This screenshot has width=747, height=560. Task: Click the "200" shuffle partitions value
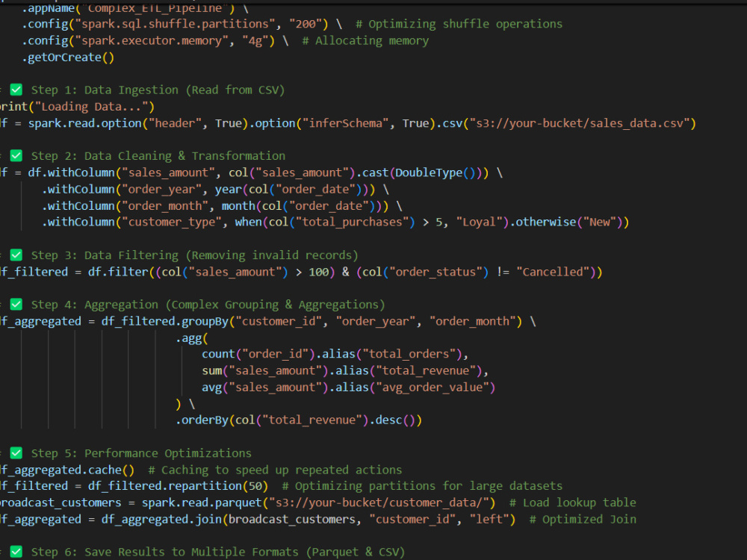306,24
